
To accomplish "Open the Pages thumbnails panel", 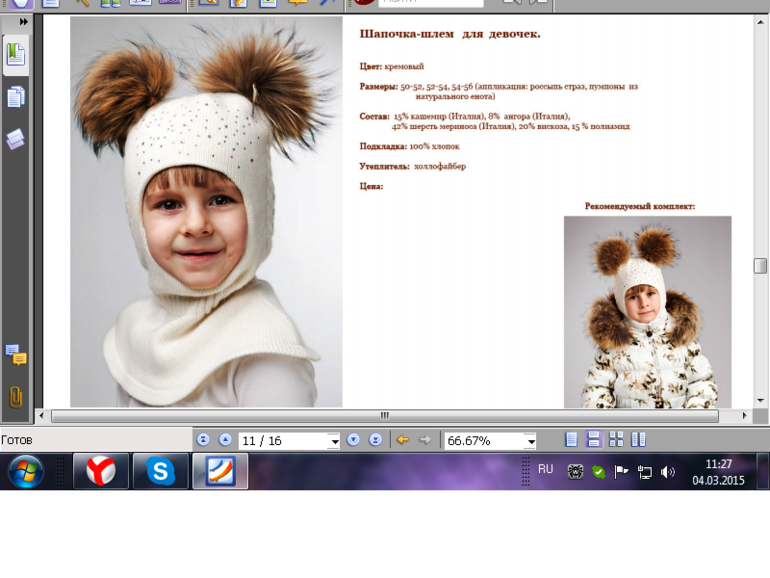I will coord(15,97).
